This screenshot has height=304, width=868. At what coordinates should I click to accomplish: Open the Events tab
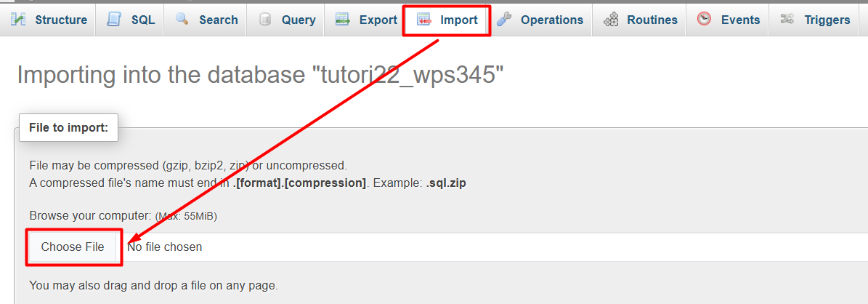coord(727,20)
